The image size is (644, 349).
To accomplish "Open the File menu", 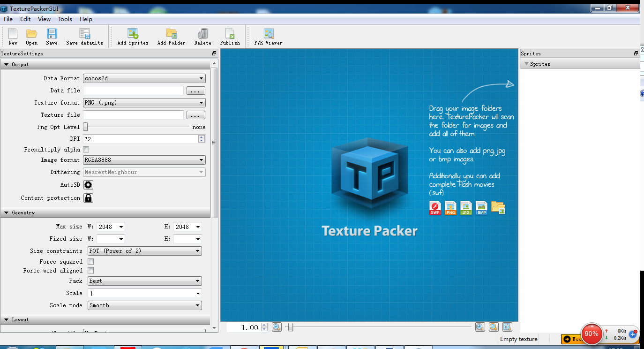I will pos(8,19).
